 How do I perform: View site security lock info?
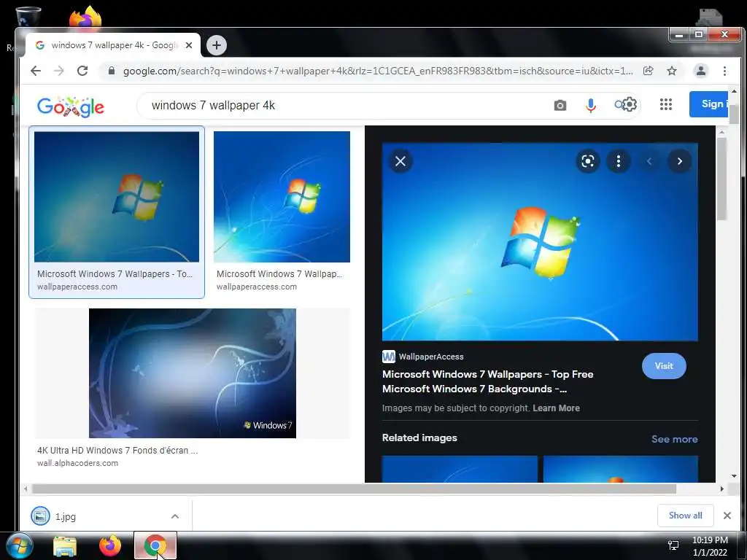pos(112,71)
